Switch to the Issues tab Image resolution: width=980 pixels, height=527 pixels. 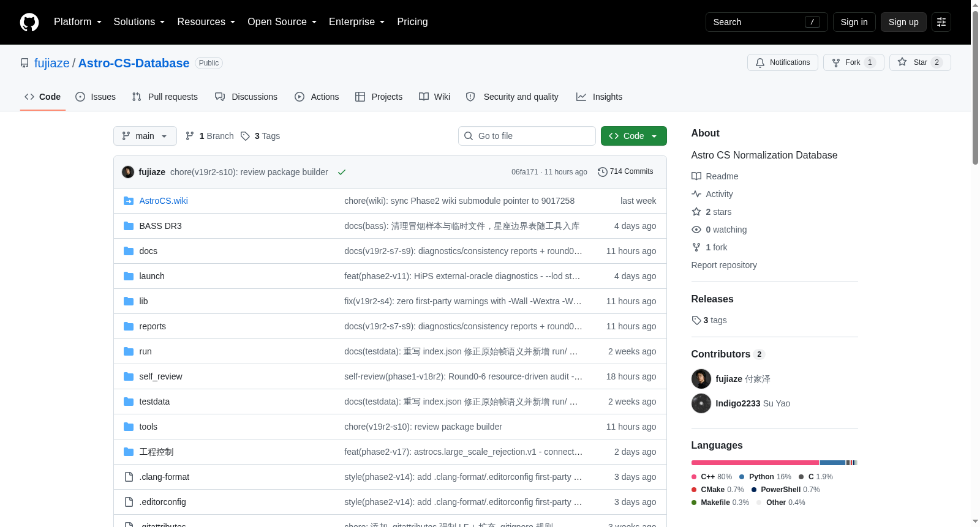click(96, 97)
